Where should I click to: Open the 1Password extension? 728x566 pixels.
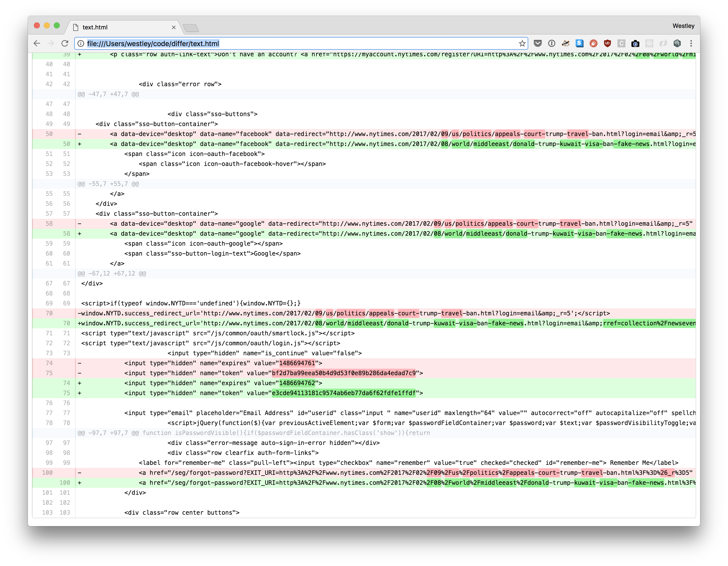[x=552, y=43]
